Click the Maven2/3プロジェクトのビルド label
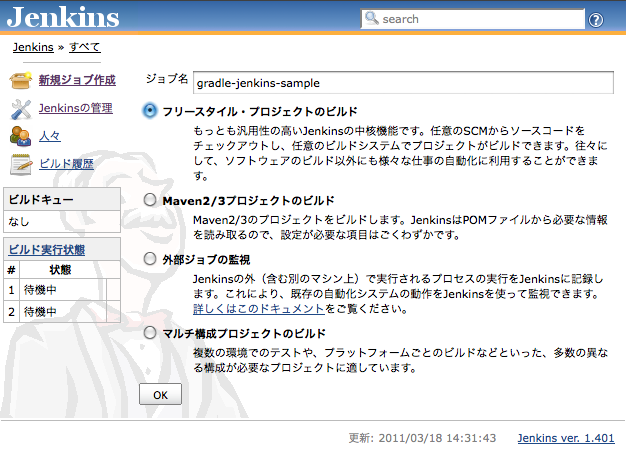 [x=248, y=200]
